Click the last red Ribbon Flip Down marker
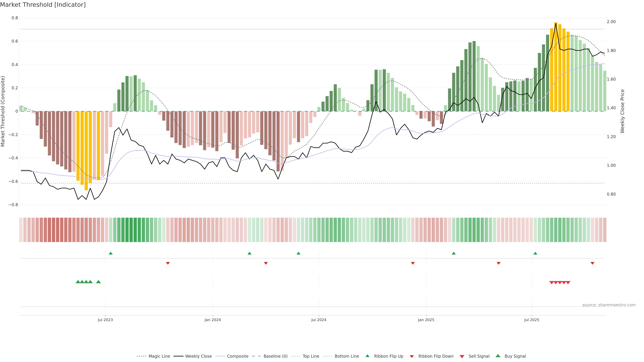 click(x=592, y=263)
